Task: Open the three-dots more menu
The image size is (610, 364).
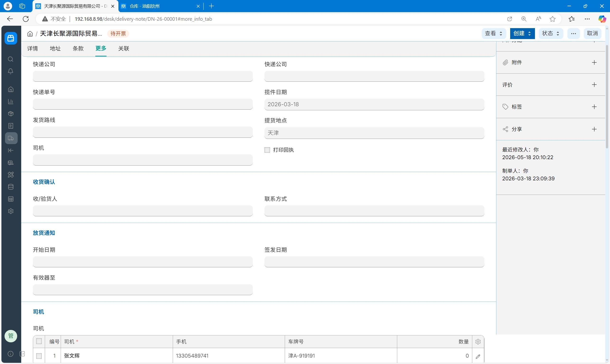Action: pos(574,33)
